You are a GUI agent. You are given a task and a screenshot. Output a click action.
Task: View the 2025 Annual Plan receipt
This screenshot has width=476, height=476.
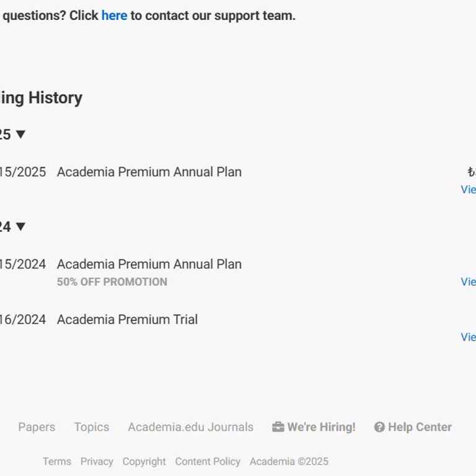[x=469, y=189]
